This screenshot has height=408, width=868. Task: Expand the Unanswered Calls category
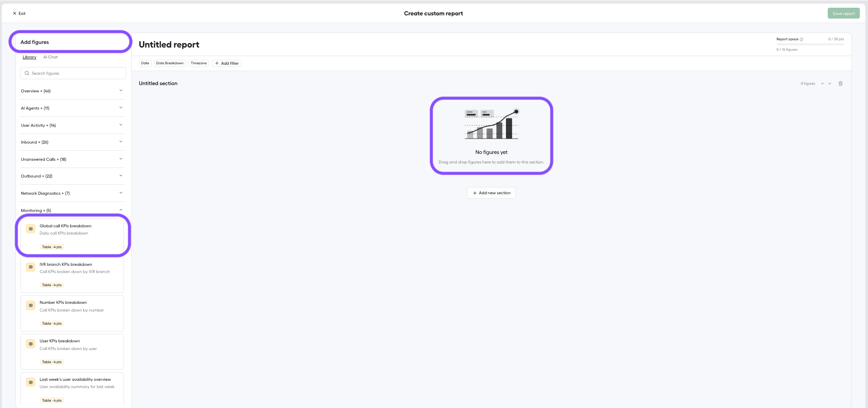(x=72, y=159)
